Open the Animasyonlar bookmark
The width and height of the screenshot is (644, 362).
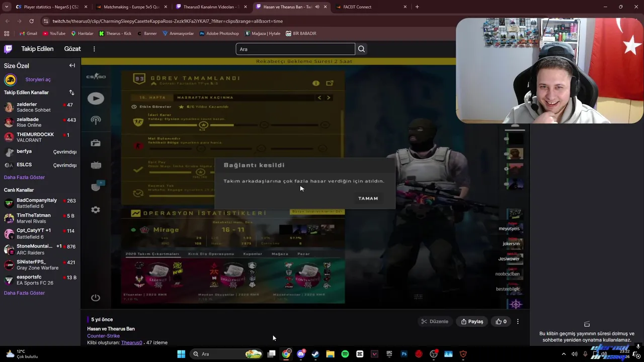pos(178,33)
